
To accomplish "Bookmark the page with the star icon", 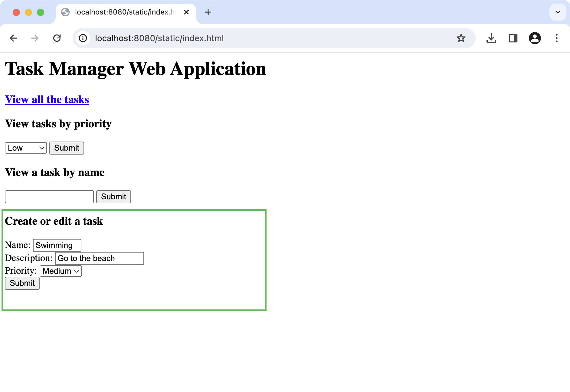I will (x=461, y=38).
